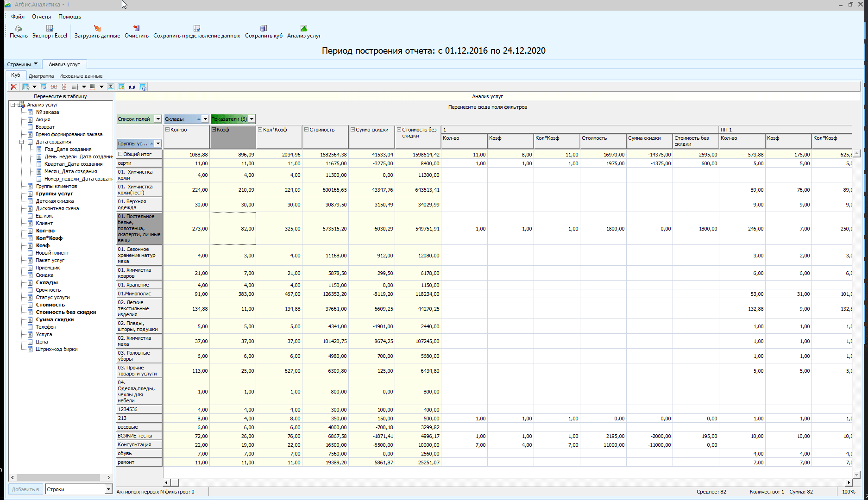Click the Экспорт Excel toolbar icon
Image resolution: width=868 pixels, height=500 pixels.
click(50, 28)
